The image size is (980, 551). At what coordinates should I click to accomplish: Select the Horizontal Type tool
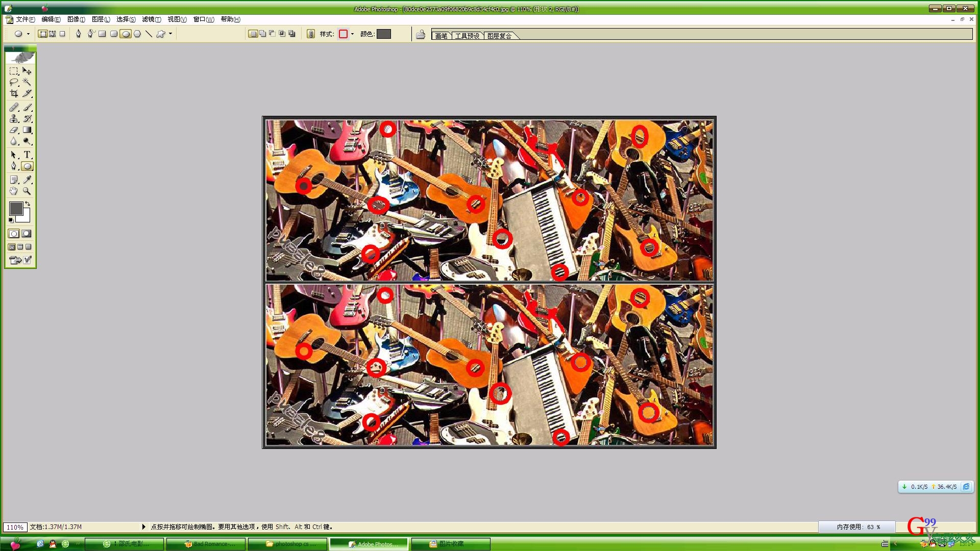27,155
